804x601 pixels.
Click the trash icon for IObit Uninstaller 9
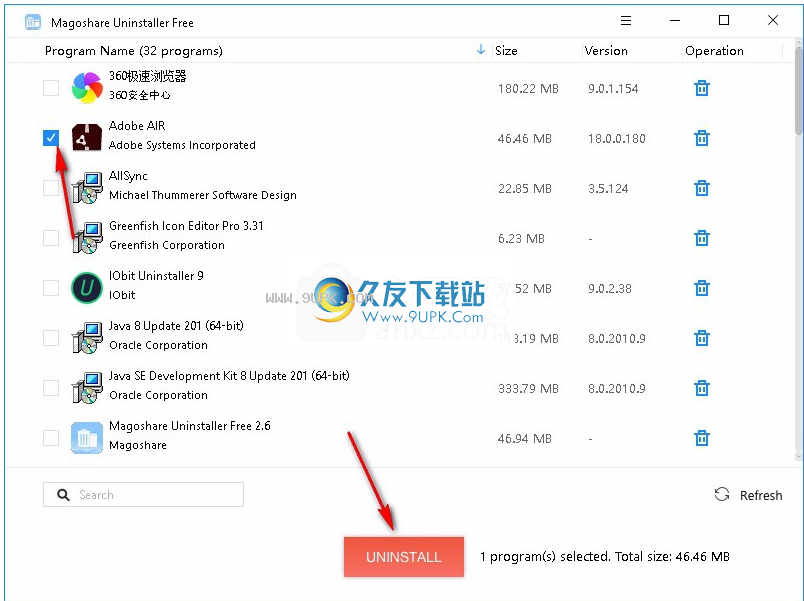(x=701, y=288)
